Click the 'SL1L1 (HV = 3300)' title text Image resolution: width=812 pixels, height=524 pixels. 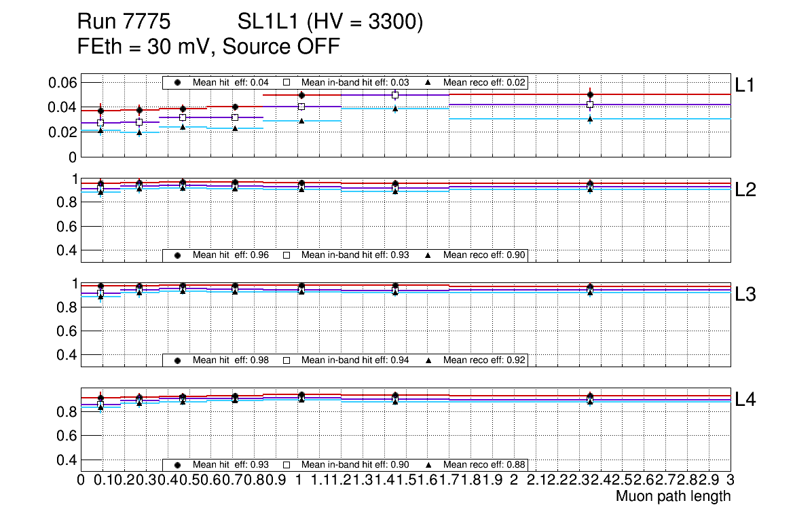(x=331, y=23)
